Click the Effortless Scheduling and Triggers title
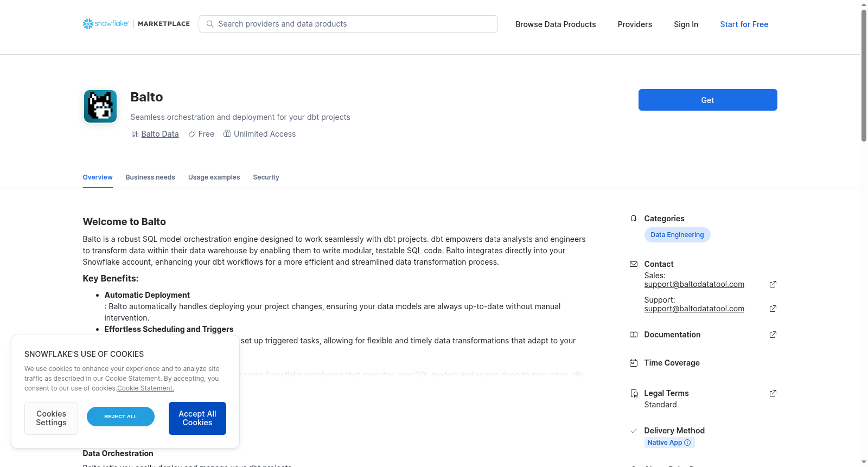The image size is (868, 467). coord(169,329)
